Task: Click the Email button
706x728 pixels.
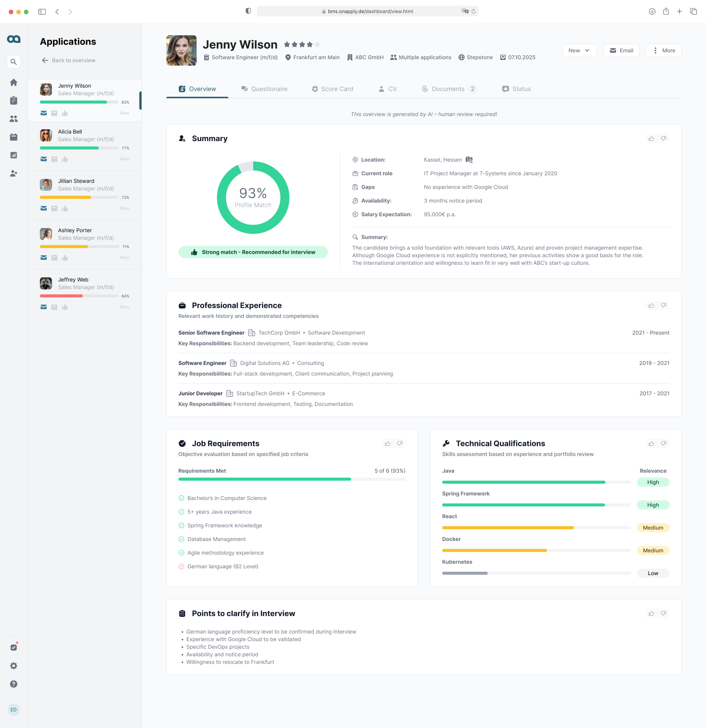Action: pos(621,50)
